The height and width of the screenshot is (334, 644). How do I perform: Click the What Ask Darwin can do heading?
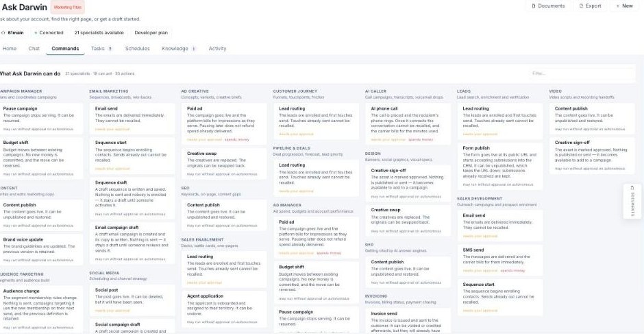29,73
